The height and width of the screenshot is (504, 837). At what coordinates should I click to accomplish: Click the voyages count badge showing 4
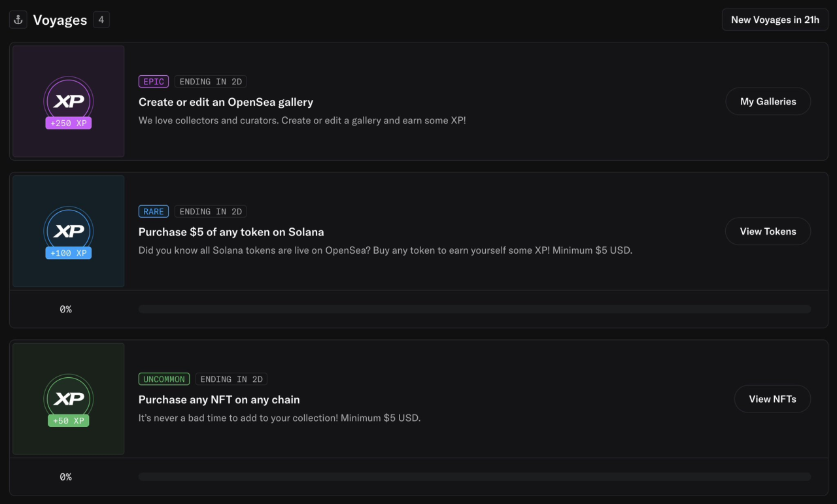click(101, 20)
